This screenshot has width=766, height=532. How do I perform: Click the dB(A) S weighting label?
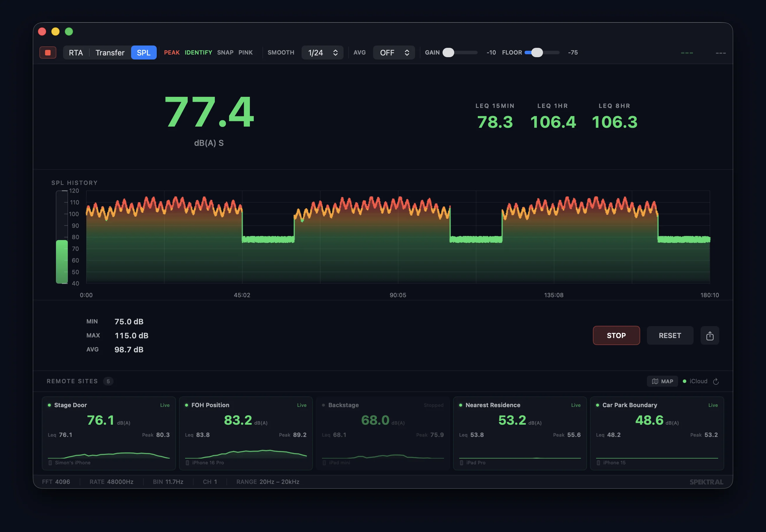(x=209, y=143)
